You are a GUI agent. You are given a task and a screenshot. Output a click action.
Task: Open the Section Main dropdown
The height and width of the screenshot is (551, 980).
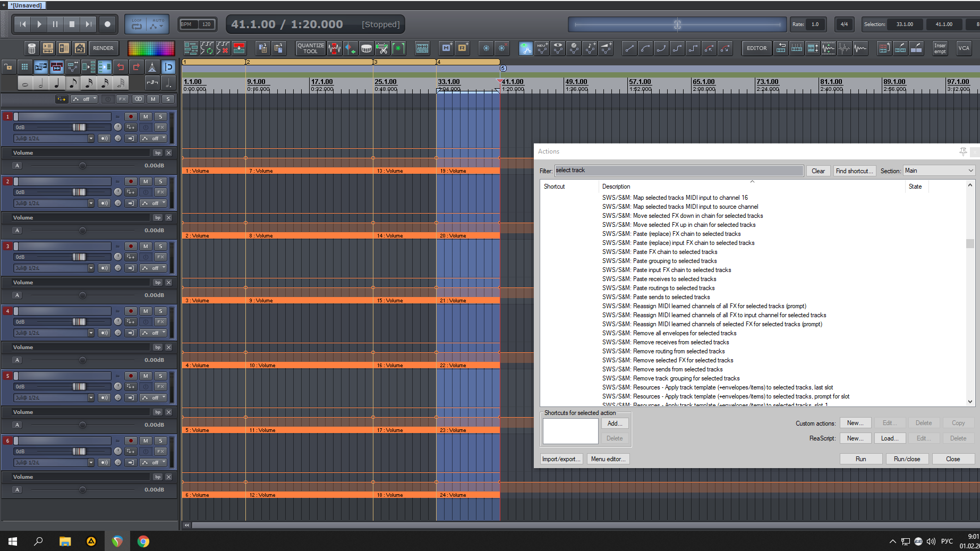(939, 171)
